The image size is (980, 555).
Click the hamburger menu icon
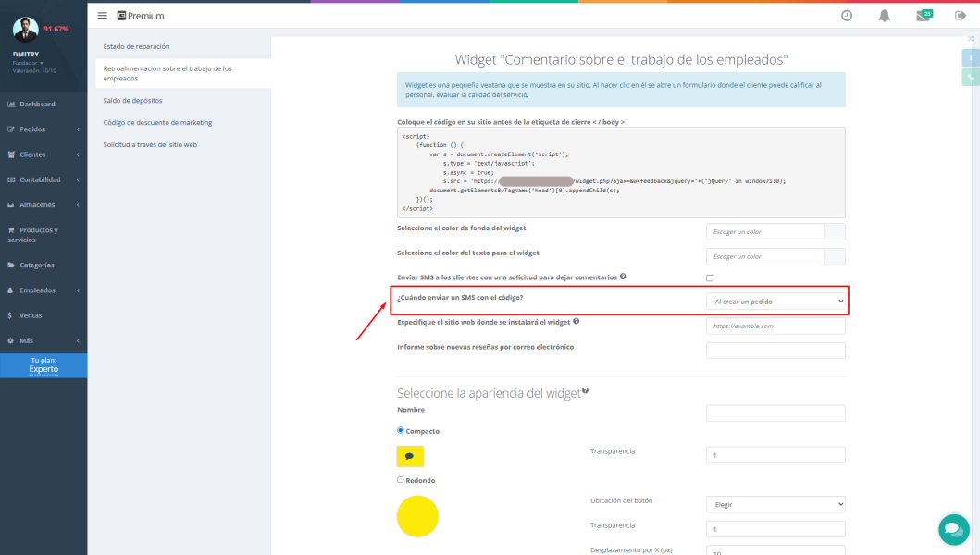(x=102, y=16)
